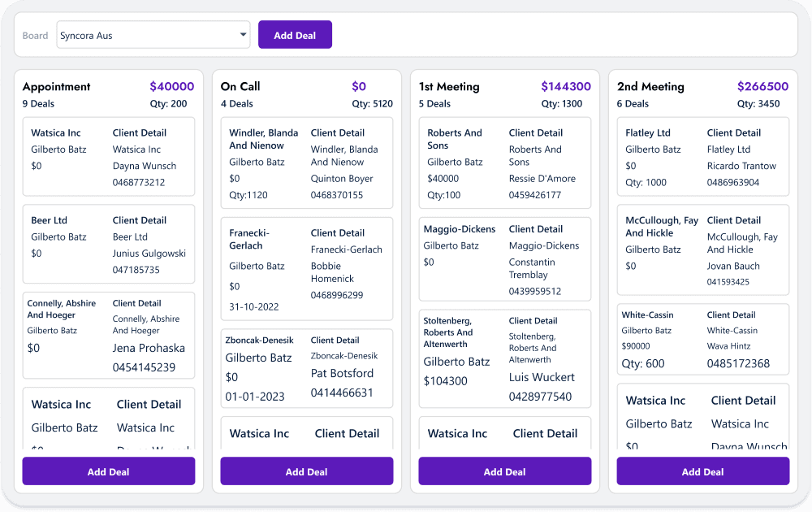The image size is (812, 512).
Task: Open the Flatley Ltd deal card
Action: tap(702, 157)
